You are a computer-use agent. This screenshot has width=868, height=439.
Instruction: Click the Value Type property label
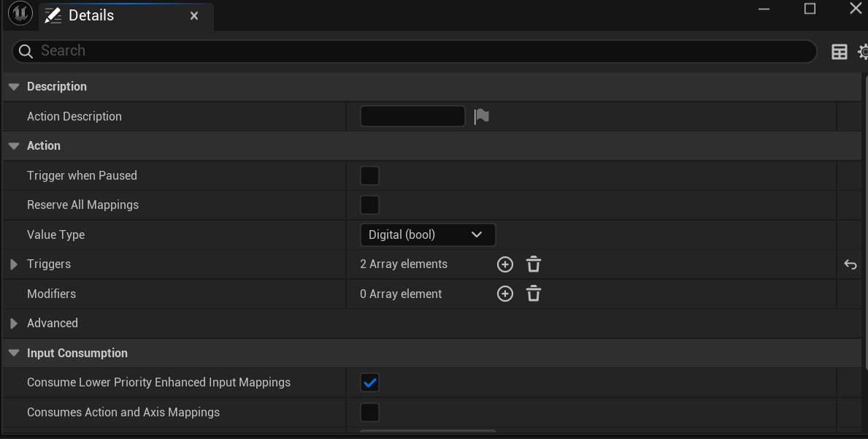click(x=56, y=234)
